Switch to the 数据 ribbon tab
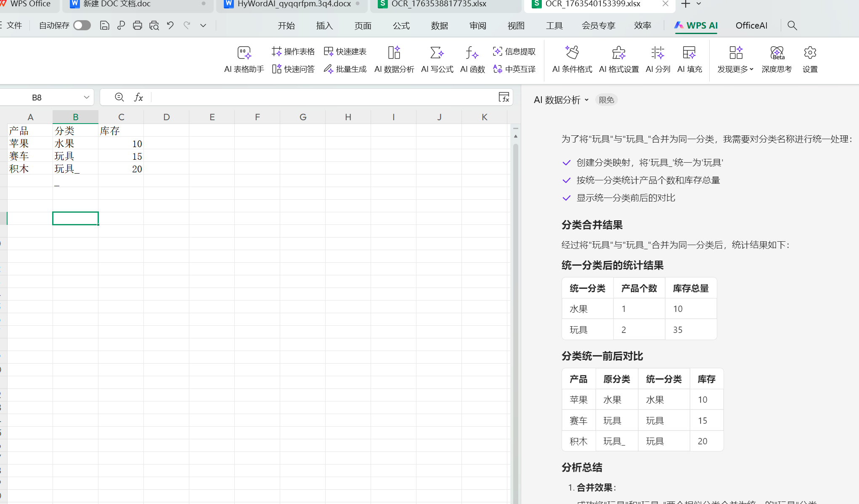The width and height of the screenshot is (859, 504). tap(439, 26)
